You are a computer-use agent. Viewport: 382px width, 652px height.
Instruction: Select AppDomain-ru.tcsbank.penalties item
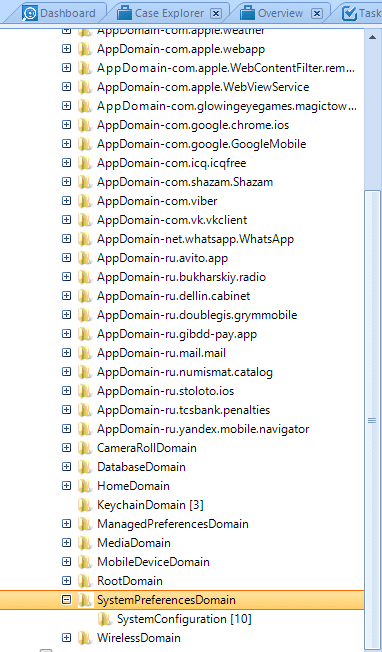pos(183,410)
